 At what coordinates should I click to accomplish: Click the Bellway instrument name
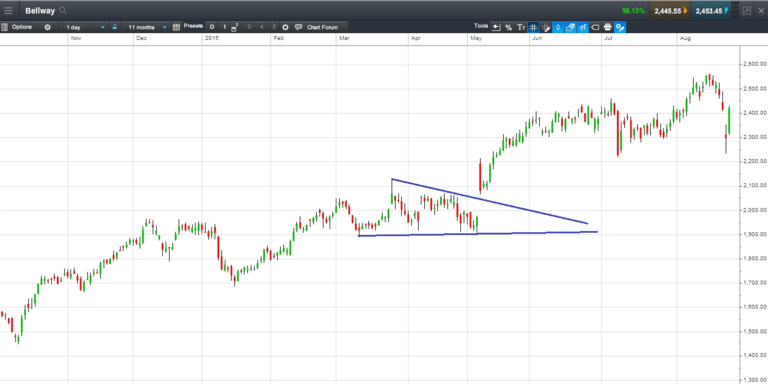pos(40,11)
